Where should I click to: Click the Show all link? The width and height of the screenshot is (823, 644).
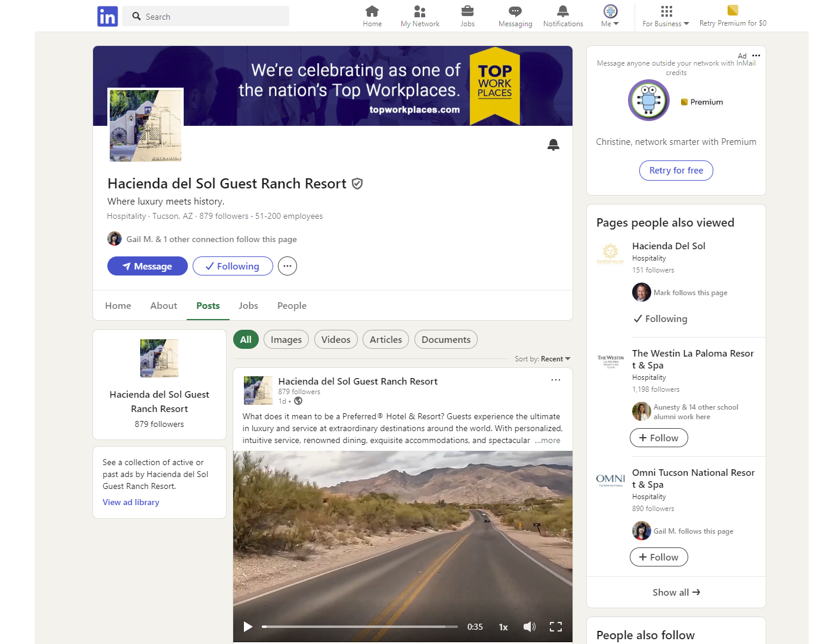(x=676, y=592)
